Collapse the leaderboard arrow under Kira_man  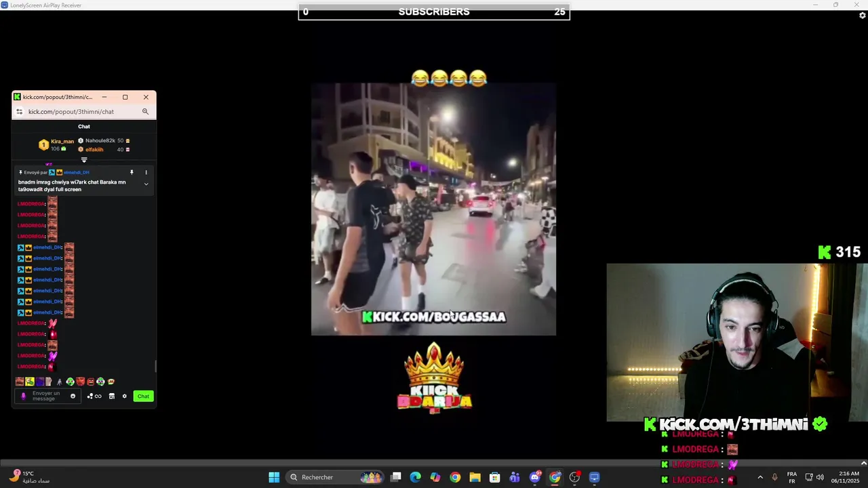pyautogui.click(x=84, y=160)
